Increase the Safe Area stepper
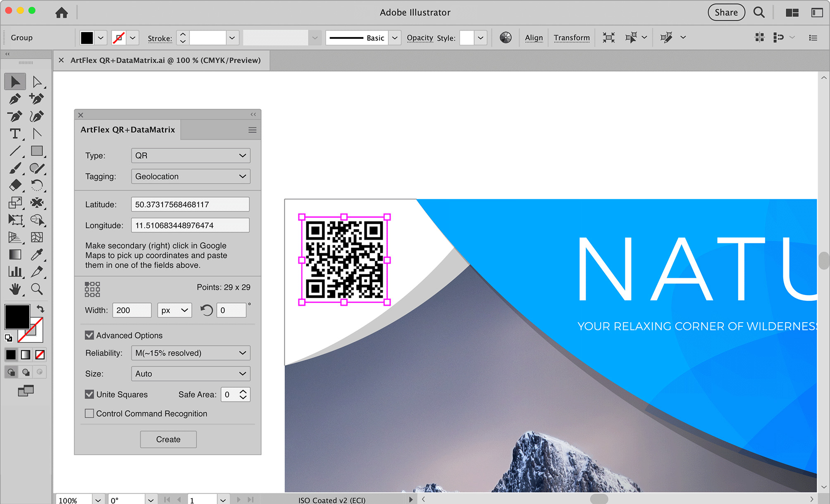830x504 pixels. [x=243, y=391]
